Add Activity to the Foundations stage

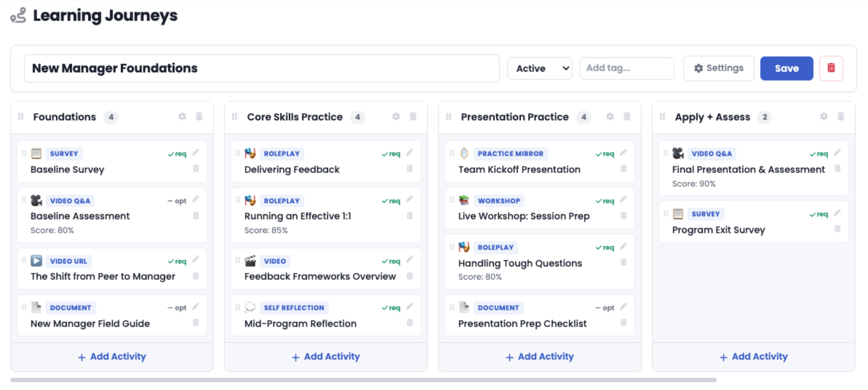pyautogui.click(x=112, y=357)
